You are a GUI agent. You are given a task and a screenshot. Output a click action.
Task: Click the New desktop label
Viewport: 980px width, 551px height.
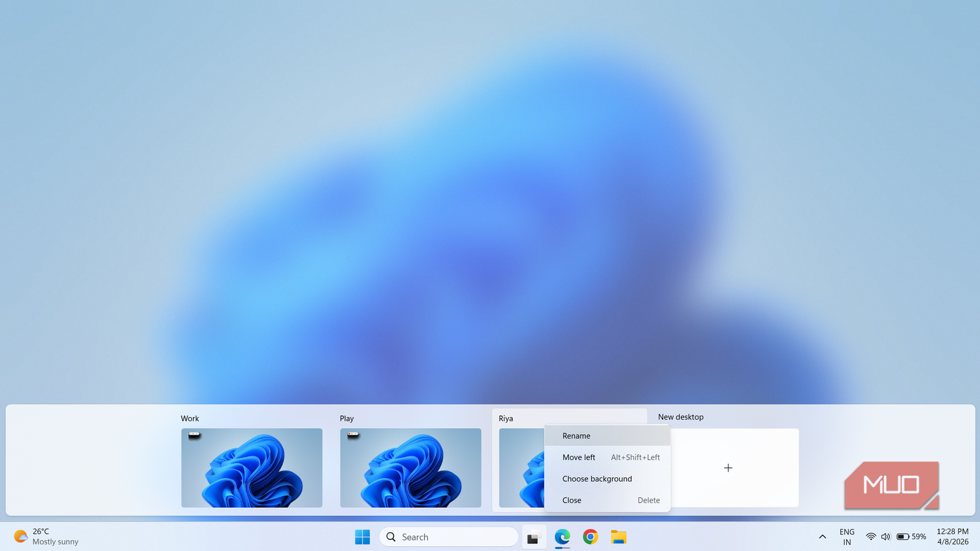(681, 417)
